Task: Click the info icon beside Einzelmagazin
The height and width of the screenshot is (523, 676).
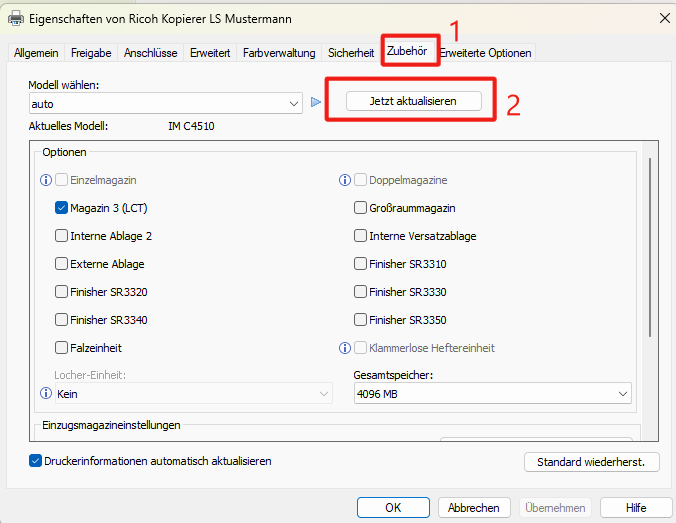Action: click(45, 180)
